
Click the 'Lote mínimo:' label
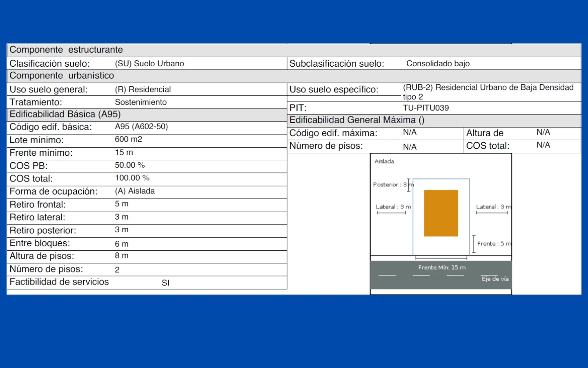(x=37, y=140)
